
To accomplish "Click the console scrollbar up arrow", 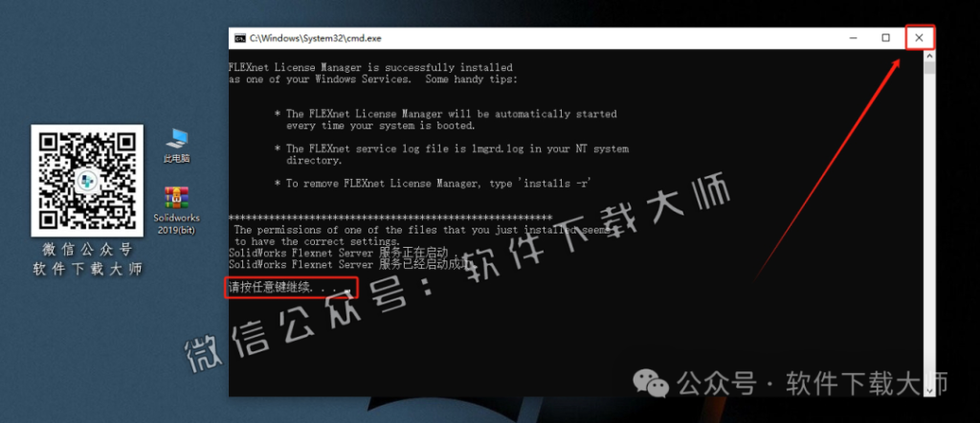I will (929, 55).
